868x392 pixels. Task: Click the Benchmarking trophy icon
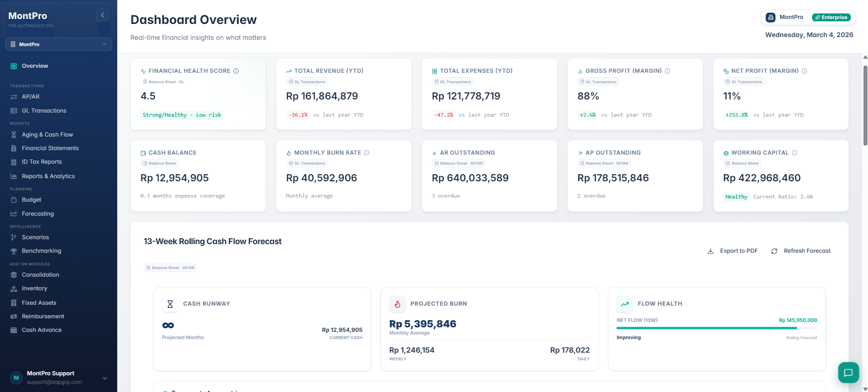[x=14, y=251]
